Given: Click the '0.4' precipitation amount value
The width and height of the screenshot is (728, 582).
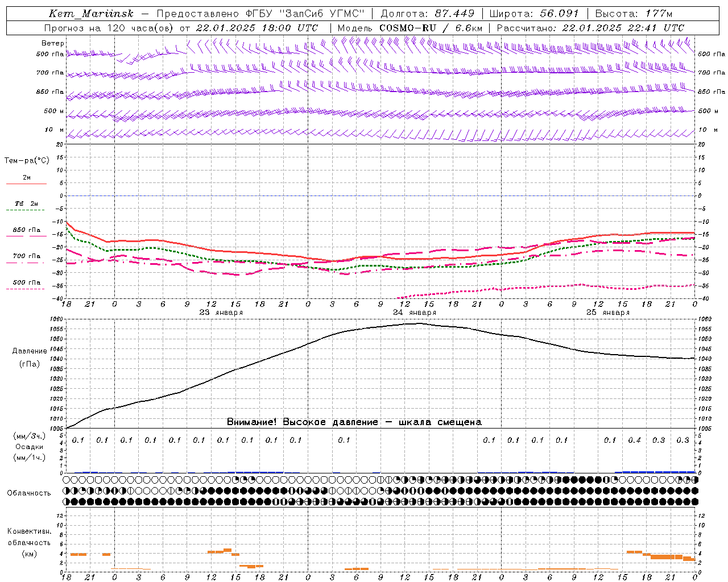Looking at the screenshot, I should [634, 440].
